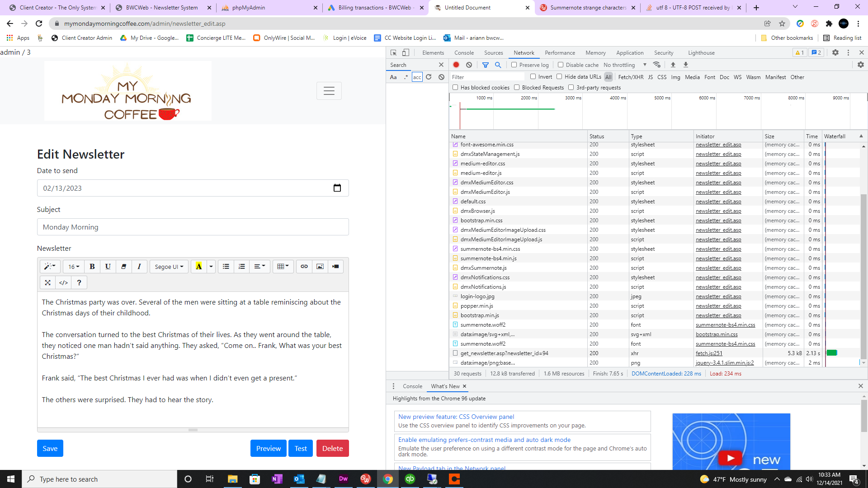
Task: Click the network Filter text field
Action: tap(487, 77)
